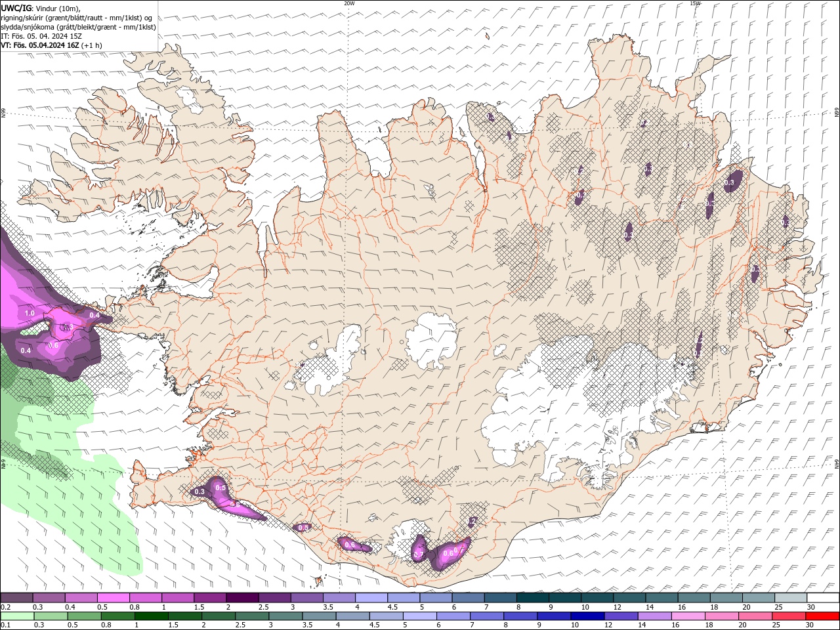Click the 'UWC/IG: Vindur (10m)' title text
This screenshot has height=630, width=840.
[x=41, y=8]
